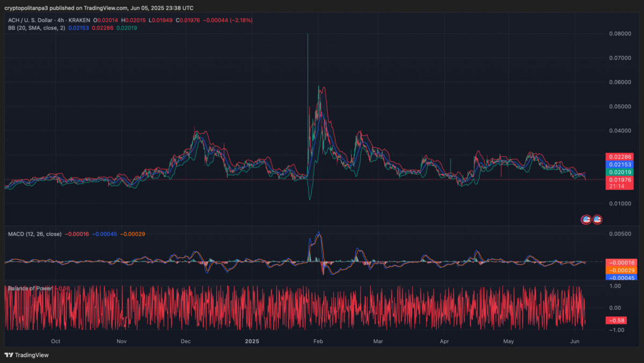Click the Oct time axis label
This screenshot has height=363, width=644.
coord(55,341)
